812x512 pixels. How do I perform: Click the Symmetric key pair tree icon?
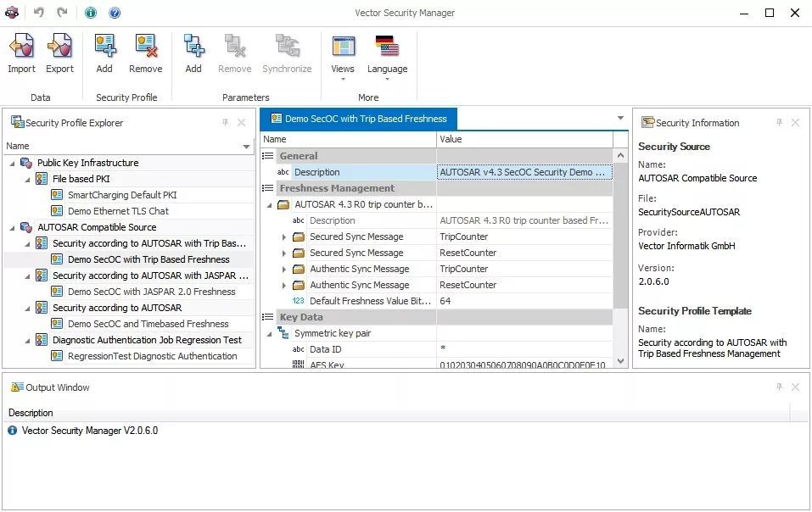click(x=283, y=333)
